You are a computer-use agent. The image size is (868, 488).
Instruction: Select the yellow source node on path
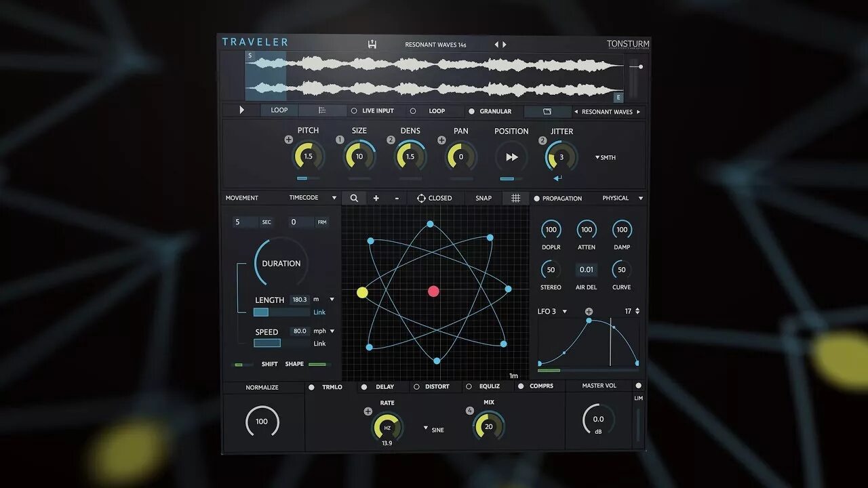362,292
